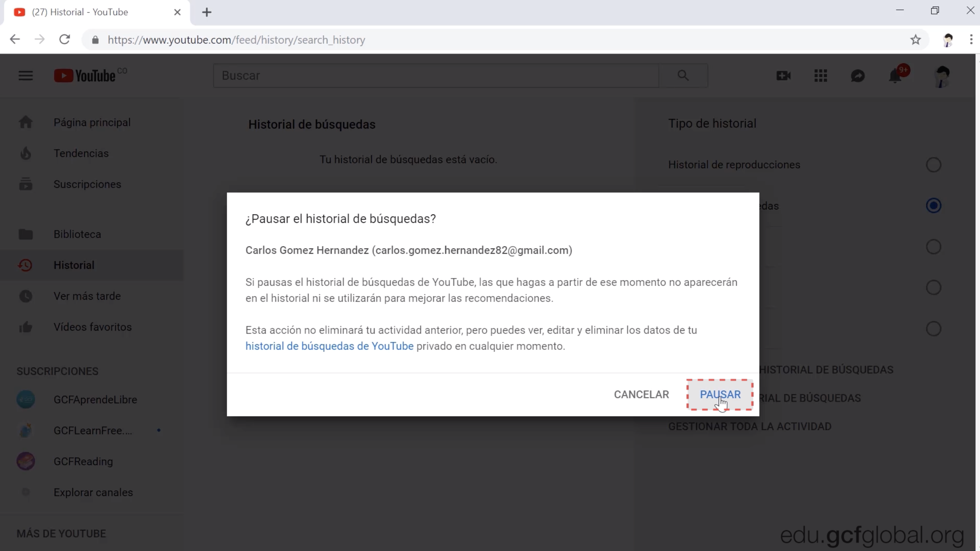
Task: Reload the page with refresh icon
Action: pyautogui.click(x=65, y=40)
